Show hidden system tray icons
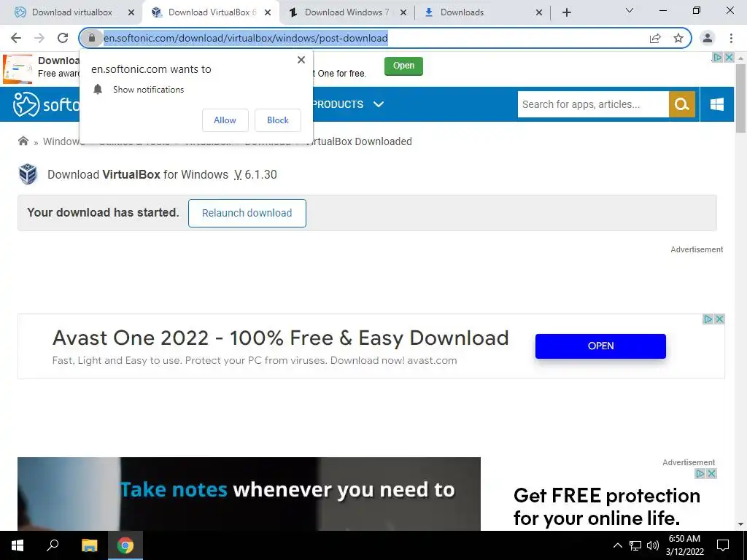747x560 pixels. (x=617, y=545)
